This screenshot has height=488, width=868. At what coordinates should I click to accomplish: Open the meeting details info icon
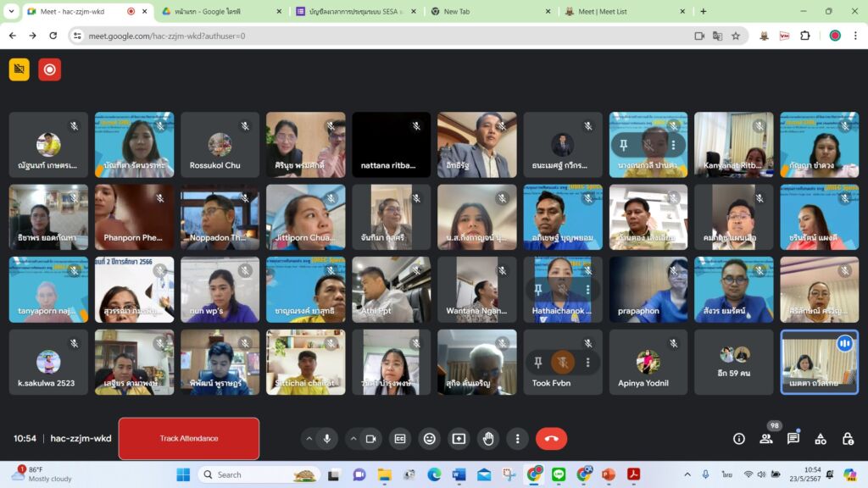point(739,439)
